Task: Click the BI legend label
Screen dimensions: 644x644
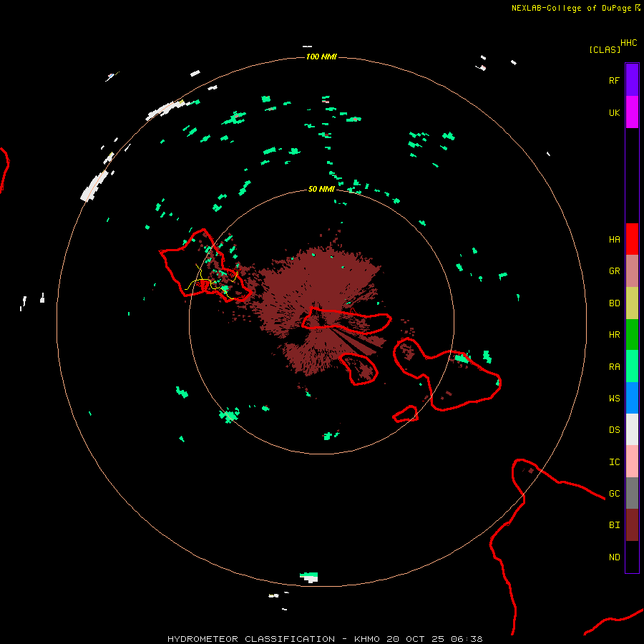Action: pos(615,525)
